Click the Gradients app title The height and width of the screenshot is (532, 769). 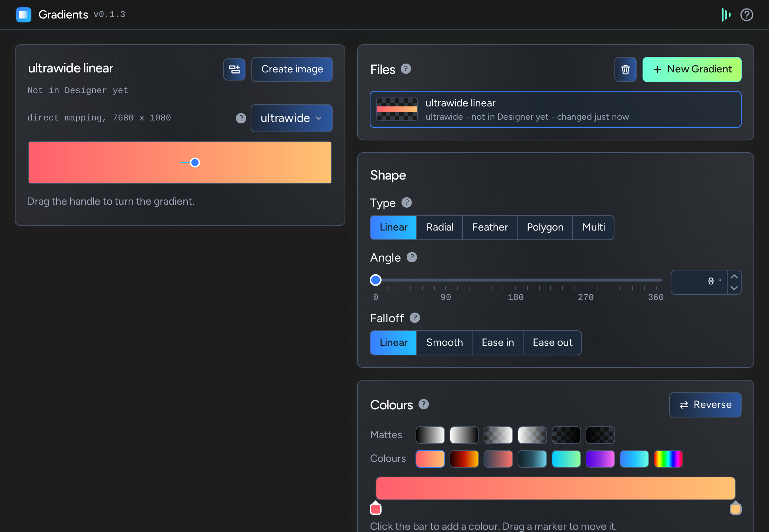(63, 15)
